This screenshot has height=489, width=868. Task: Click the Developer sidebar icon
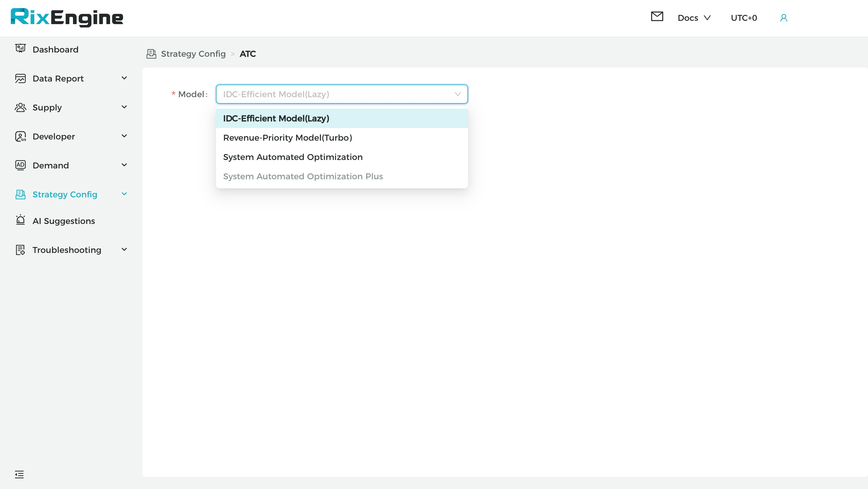(21, 136)
